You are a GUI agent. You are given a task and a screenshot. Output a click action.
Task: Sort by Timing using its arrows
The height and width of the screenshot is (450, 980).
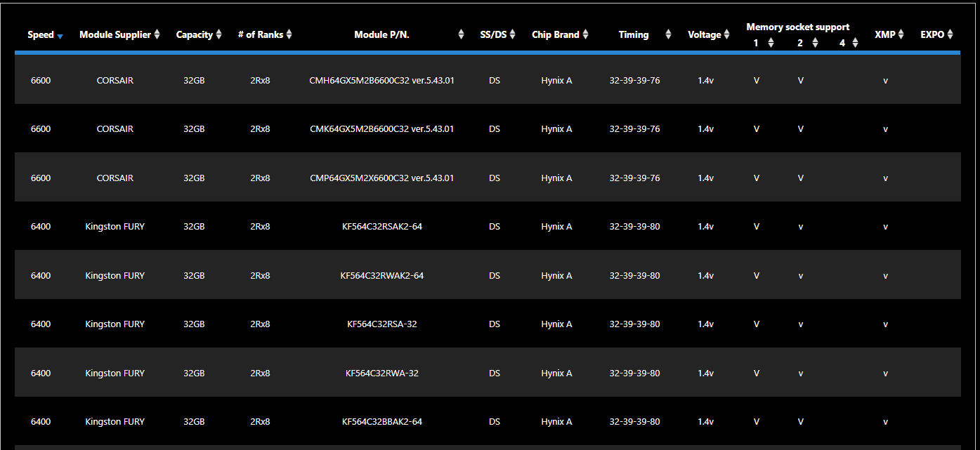(x=668, y=34)
